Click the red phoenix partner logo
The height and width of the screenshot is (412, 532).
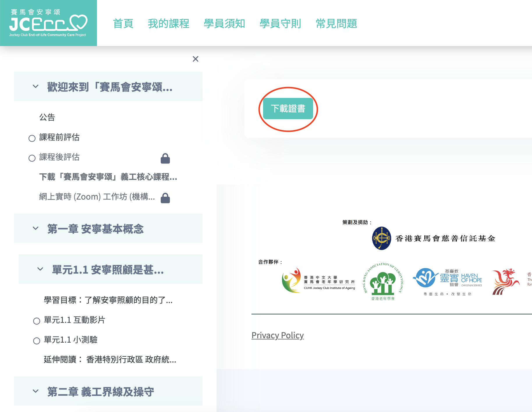tap(505, 281)
